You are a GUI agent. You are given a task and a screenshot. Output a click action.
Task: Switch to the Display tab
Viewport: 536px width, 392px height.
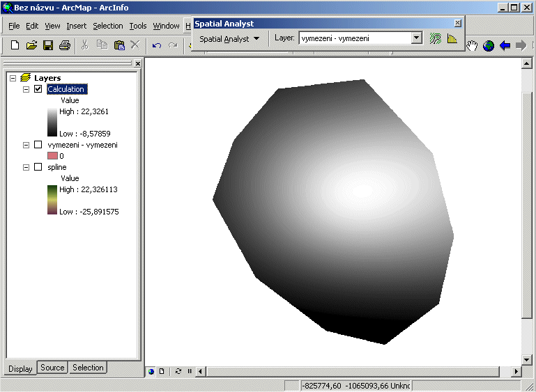coord(20,369)
